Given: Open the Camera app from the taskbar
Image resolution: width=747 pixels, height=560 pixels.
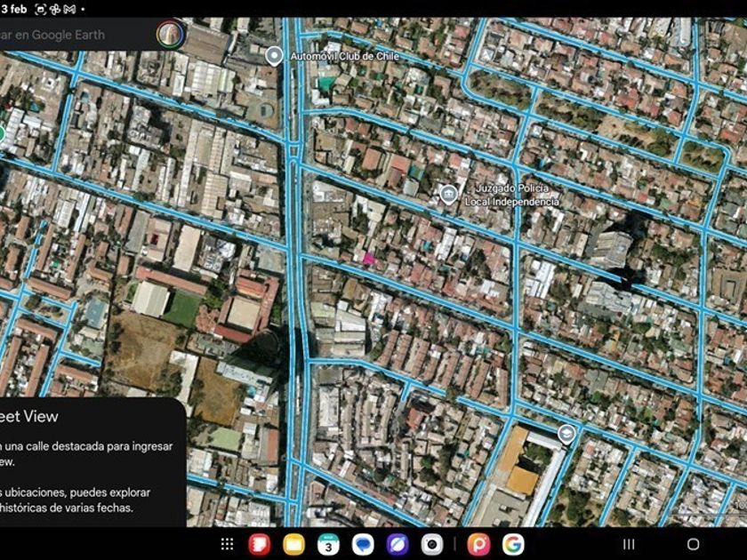Looking at the screenshot, I should tap(431, 544).
